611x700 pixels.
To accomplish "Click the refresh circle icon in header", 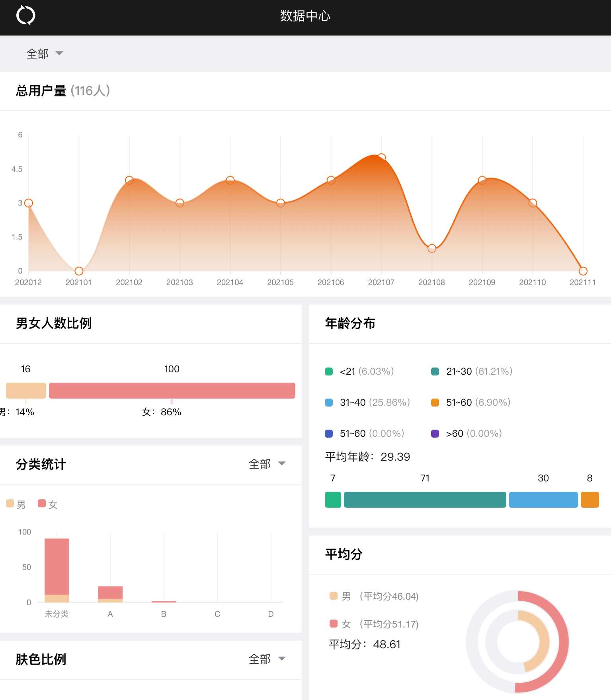I will click(x=26, y=16).
